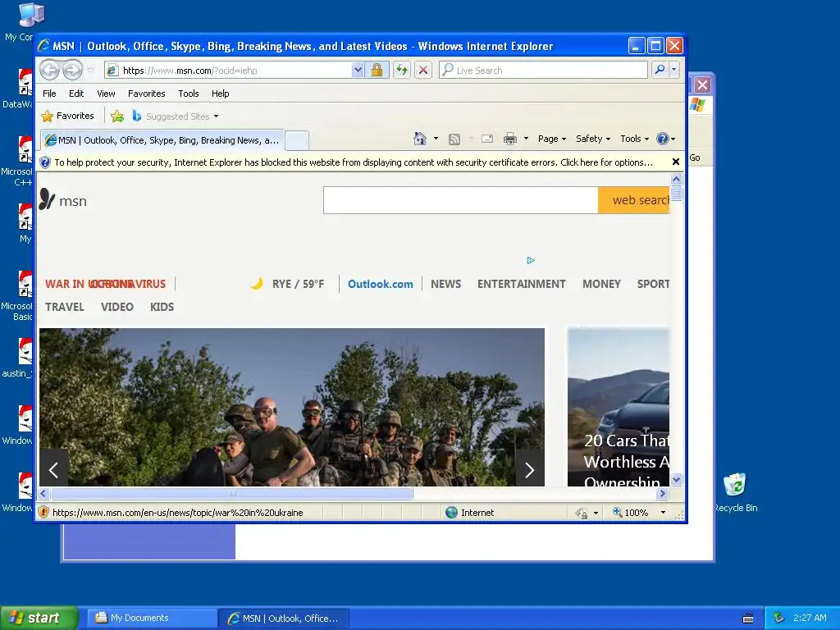Go to the TRAVEL section
The image size is (840, 630).
click(64, 307)
